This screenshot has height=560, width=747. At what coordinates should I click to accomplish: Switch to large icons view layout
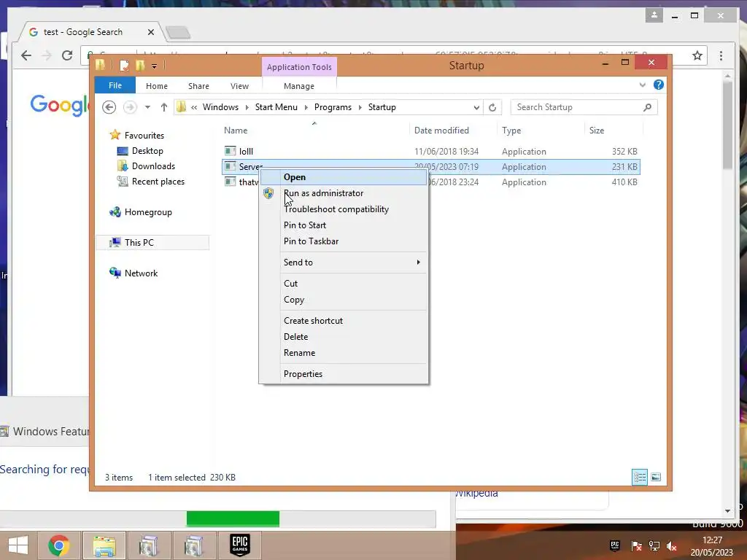[656, 477]
